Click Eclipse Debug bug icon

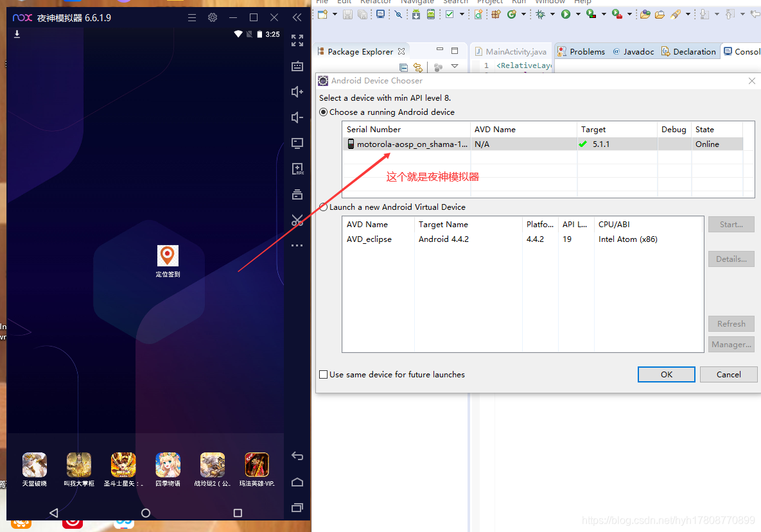pos(540,14)
